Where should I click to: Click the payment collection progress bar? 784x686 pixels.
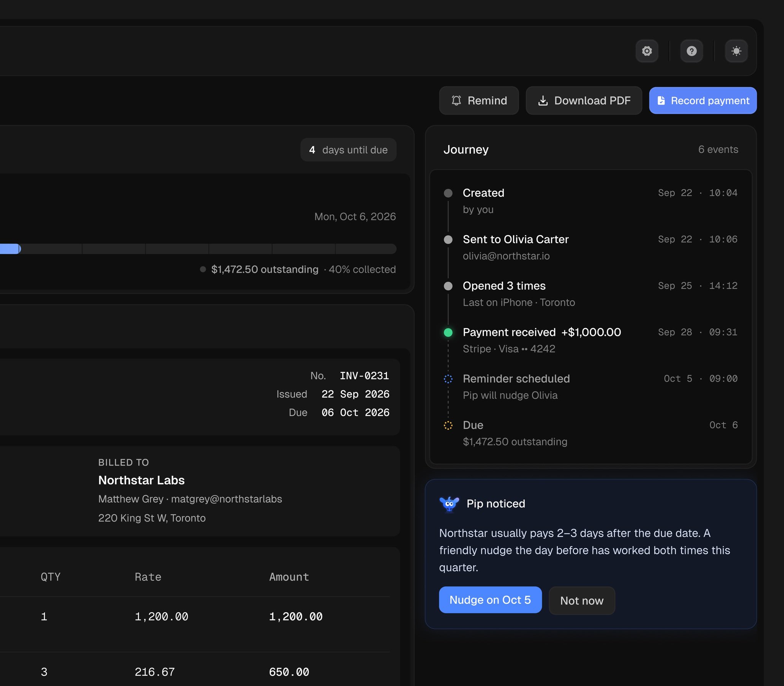click(198, 249)
